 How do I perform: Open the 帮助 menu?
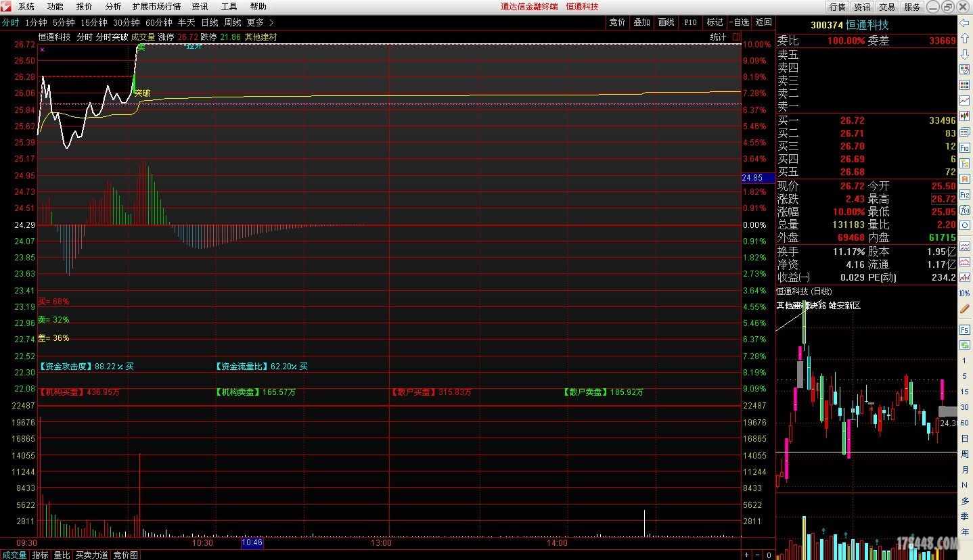pos(258,7)
